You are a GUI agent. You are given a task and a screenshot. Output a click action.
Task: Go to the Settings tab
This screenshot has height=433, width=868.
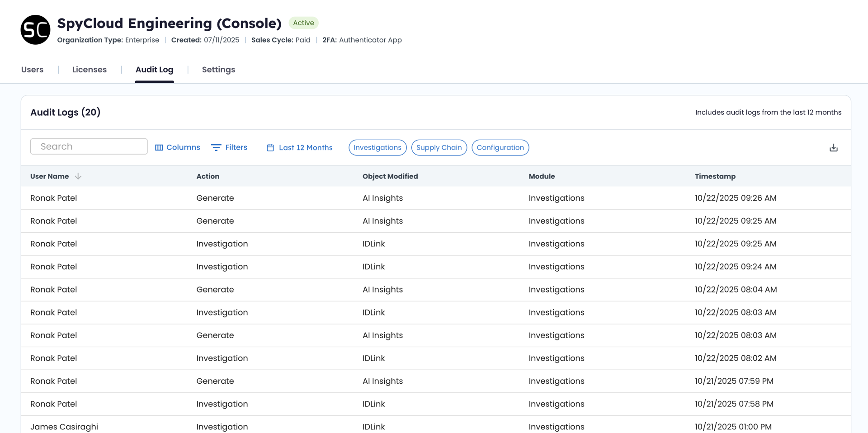point(218,70)
